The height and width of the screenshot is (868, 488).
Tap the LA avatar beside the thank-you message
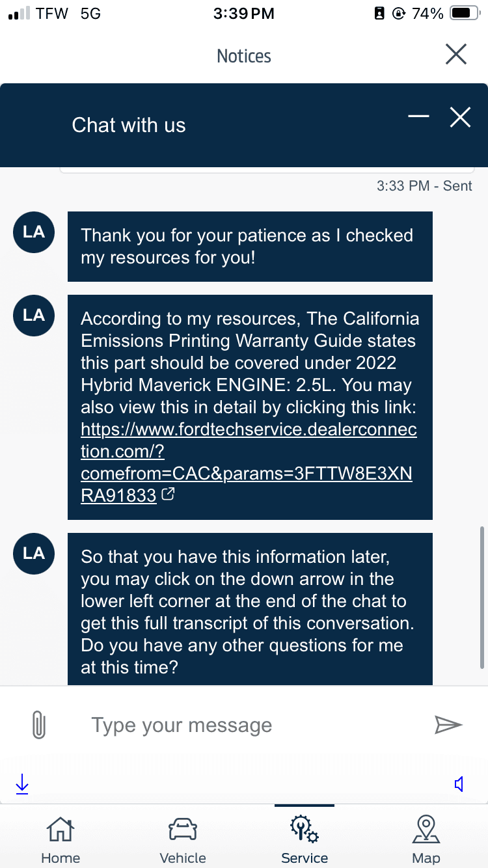tap(34, 232)
